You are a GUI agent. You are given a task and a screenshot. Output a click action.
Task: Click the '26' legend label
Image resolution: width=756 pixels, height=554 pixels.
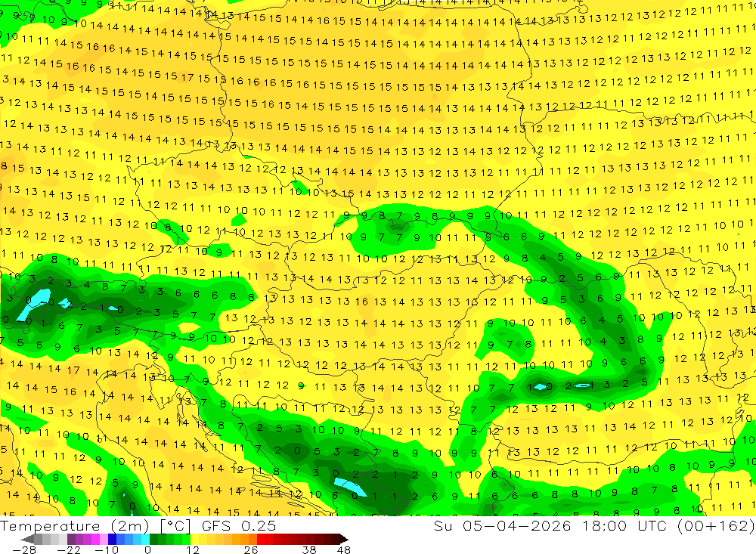tap(251, 549)
